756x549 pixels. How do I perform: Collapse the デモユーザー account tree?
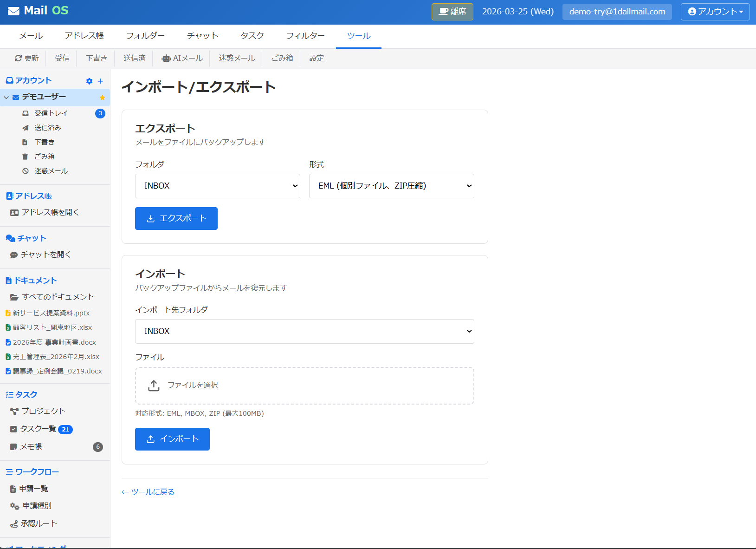click(6, 98)
